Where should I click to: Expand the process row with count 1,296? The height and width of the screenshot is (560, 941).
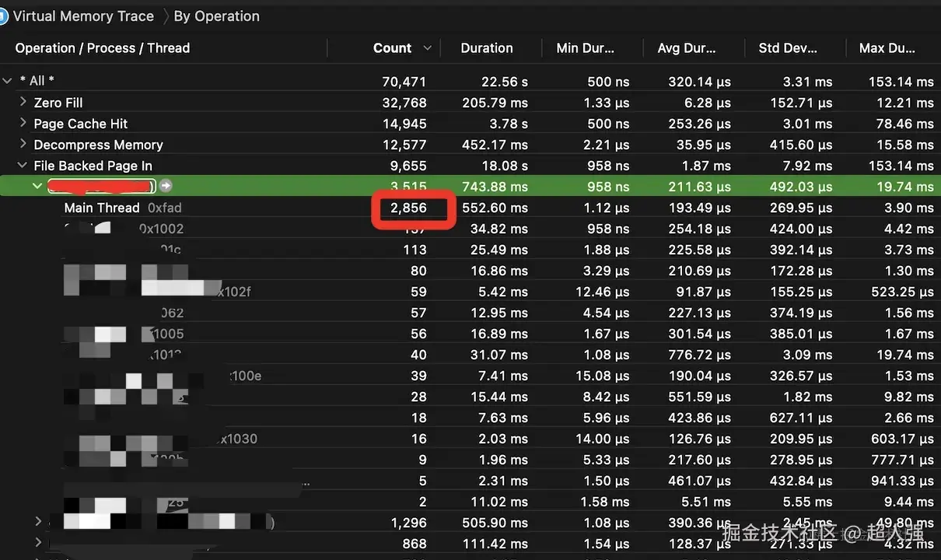click(x=38, y=521)
